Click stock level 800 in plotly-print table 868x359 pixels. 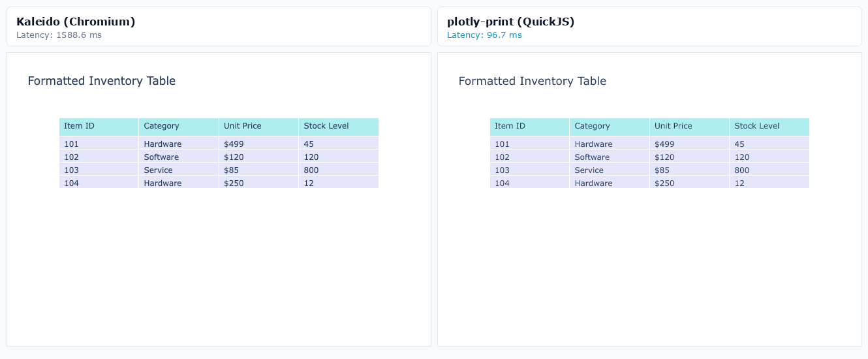click(769, 169)
